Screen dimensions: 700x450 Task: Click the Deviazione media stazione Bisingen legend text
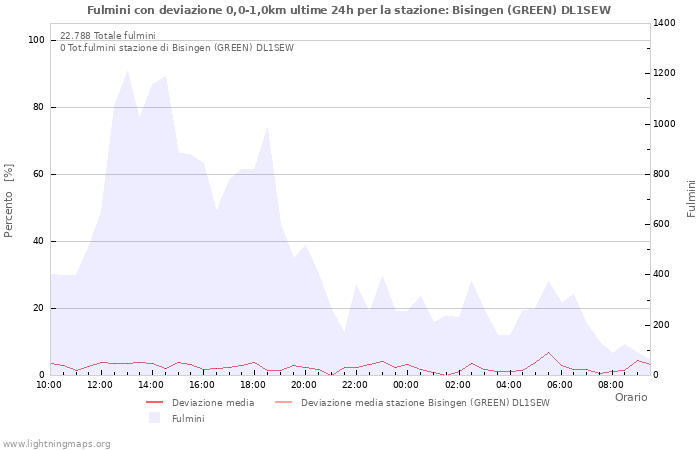click(x=425, y=403)
